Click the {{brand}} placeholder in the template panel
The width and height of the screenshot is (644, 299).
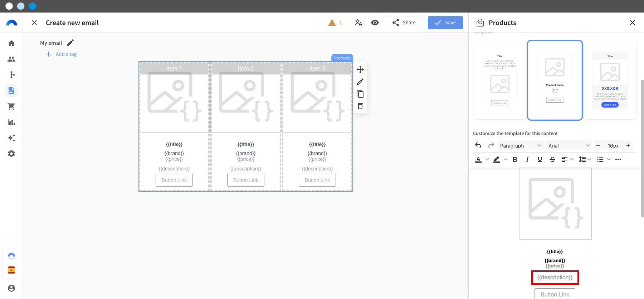[555, 261]
